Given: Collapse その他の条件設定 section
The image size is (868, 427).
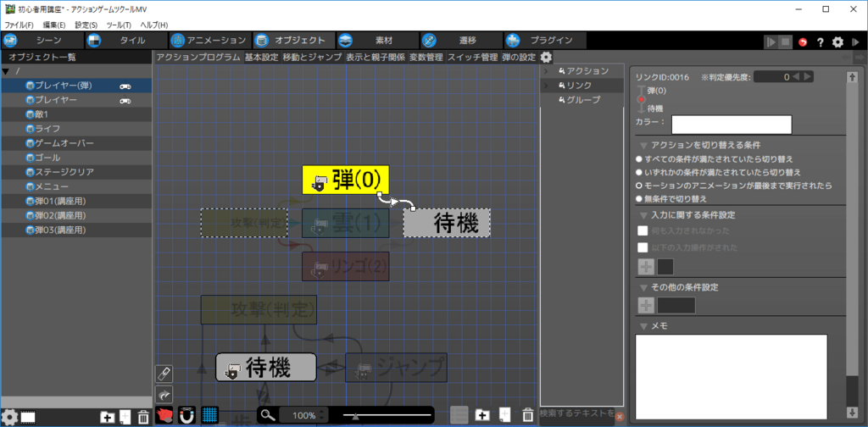Looking at the screenshot, I should pyautogui.click(x=643, y=287).
